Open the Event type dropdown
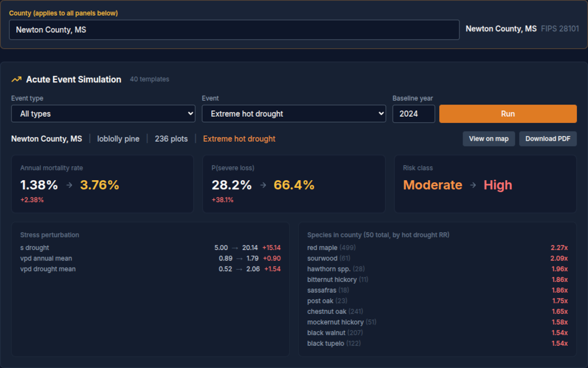The height and width of the screenshot is (368, 588). click(x=103, y=114)
